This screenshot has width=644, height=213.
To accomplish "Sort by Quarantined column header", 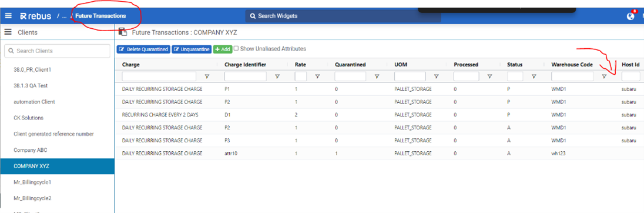I will tap(350, 65).
